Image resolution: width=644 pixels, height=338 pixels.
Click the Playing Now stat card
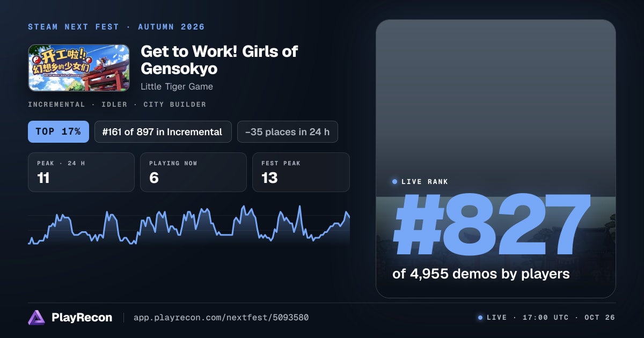(193, 172)
